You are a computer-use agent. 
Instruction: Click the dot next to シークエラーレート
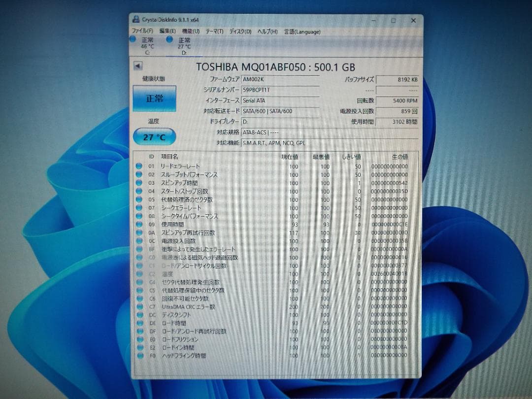tap(139, 207)
